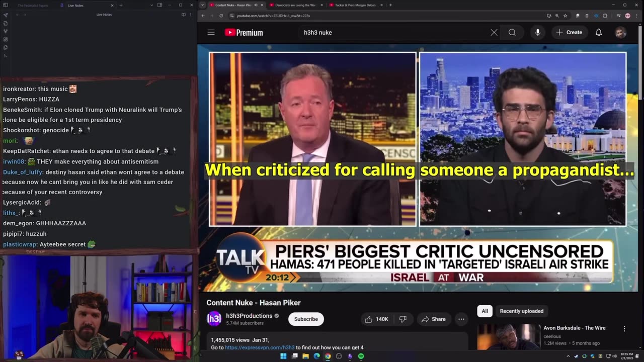
Task: Share the Content Nuke video
Action: click(x=433, y=319)
